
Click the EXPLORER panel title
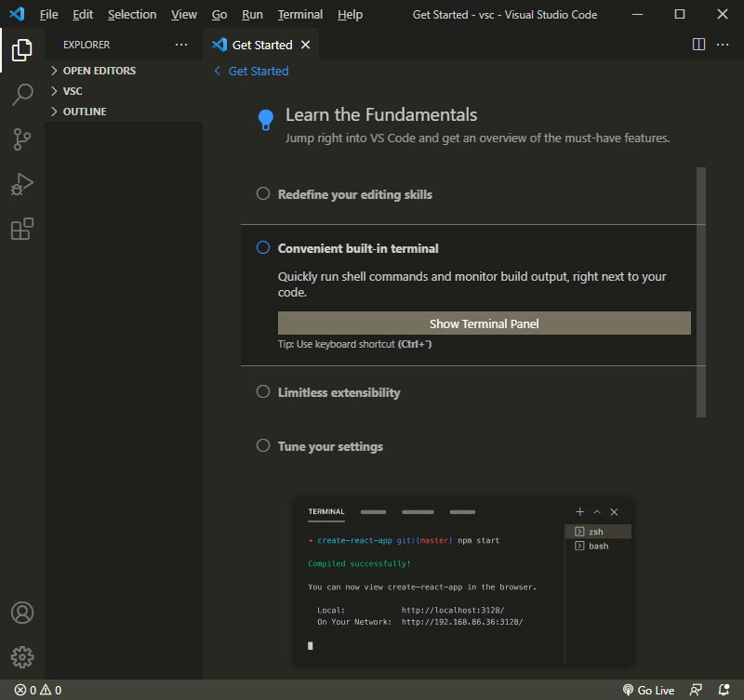[x=86, y=45]
